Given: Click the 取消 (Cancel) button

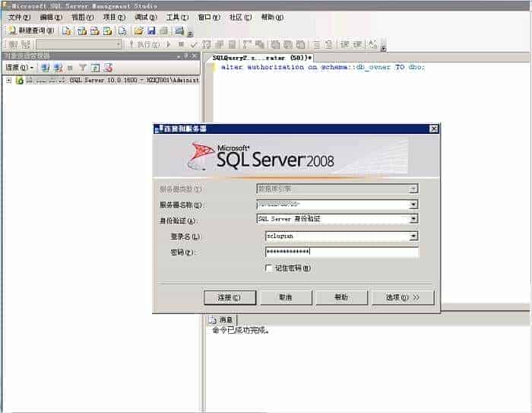Looking at the screenshot, I should click(x=286, y=298).
